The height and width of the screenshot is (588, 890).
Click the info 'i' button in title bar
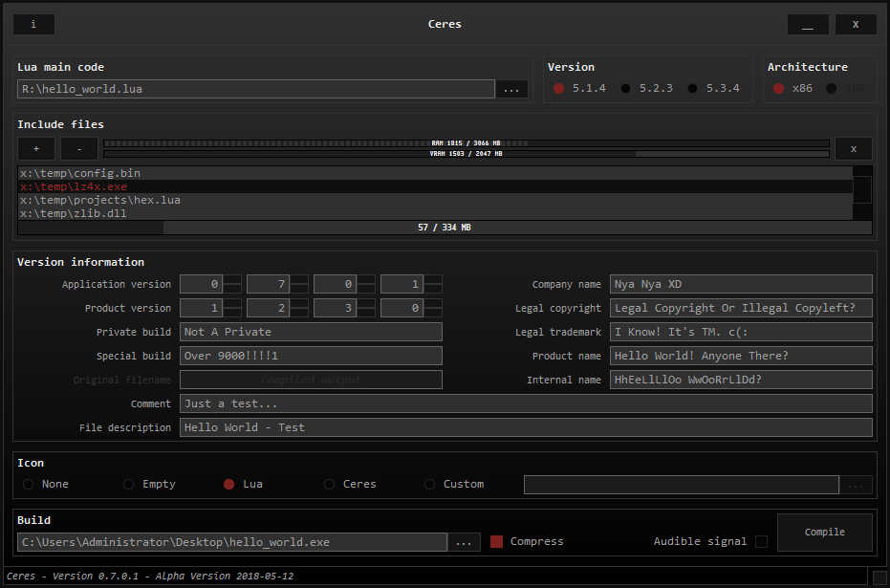click(33, 24)
